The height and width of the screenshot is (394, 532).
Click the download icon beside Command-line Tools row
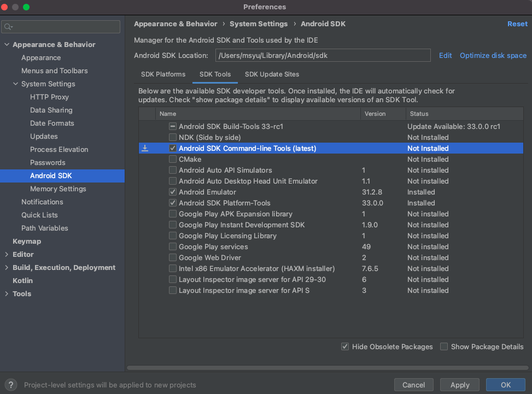coord(145,148)
